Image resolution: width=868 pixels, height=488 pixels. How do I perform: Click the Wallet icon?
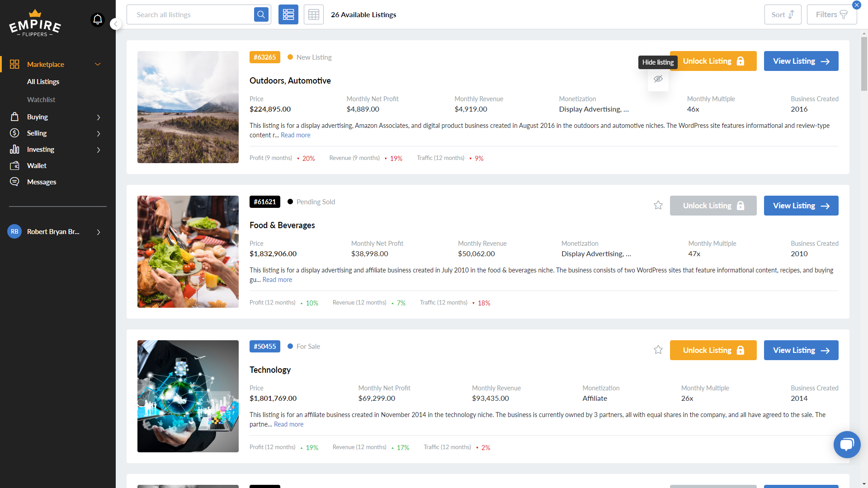(14, 165)
